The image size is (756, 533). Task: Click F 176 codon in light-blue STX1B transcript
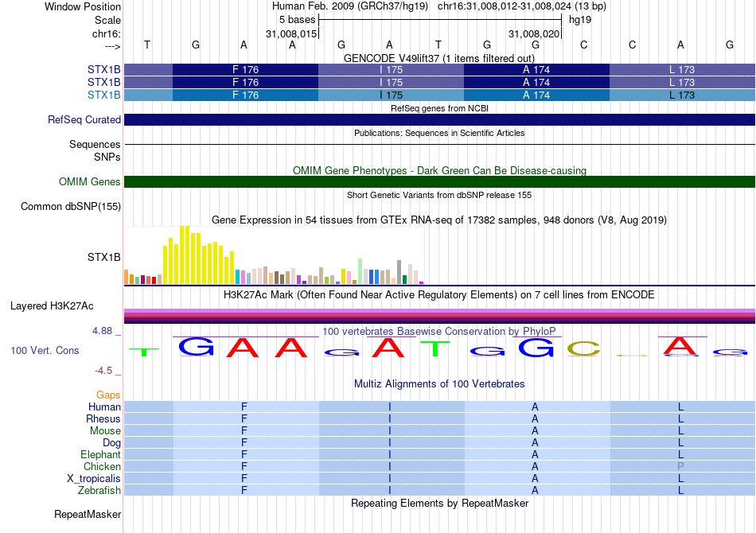[x=245, y=95]
